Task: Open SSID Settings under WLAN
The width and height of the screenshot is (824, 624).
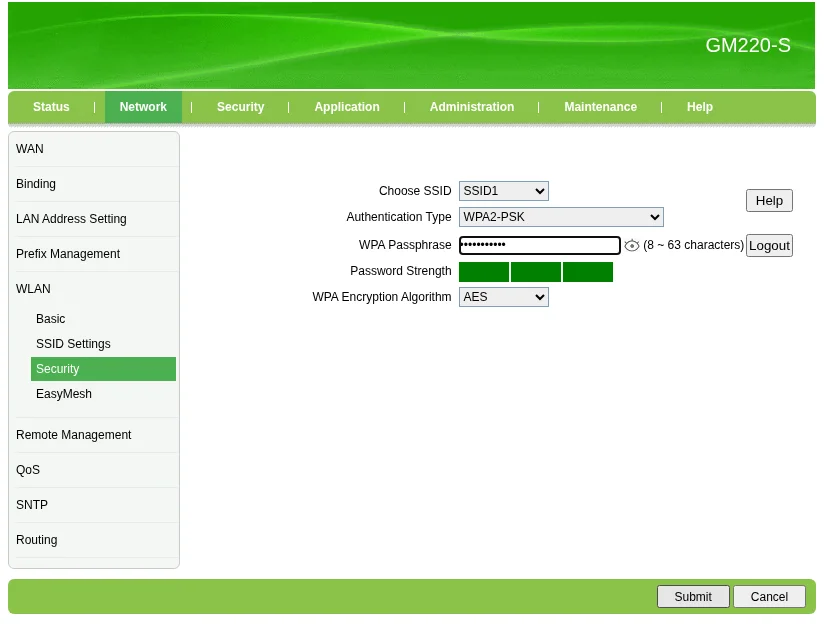Action: [x=73, y=344]
